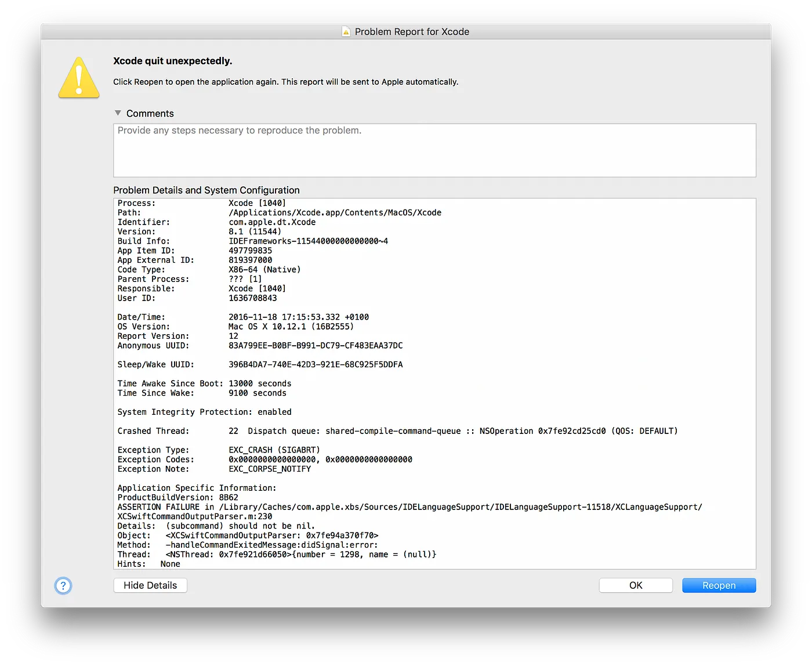Click the blue Reopen button
Image resolution: width=812 pixels, height=666 pixels.
[x=719, y=585]
